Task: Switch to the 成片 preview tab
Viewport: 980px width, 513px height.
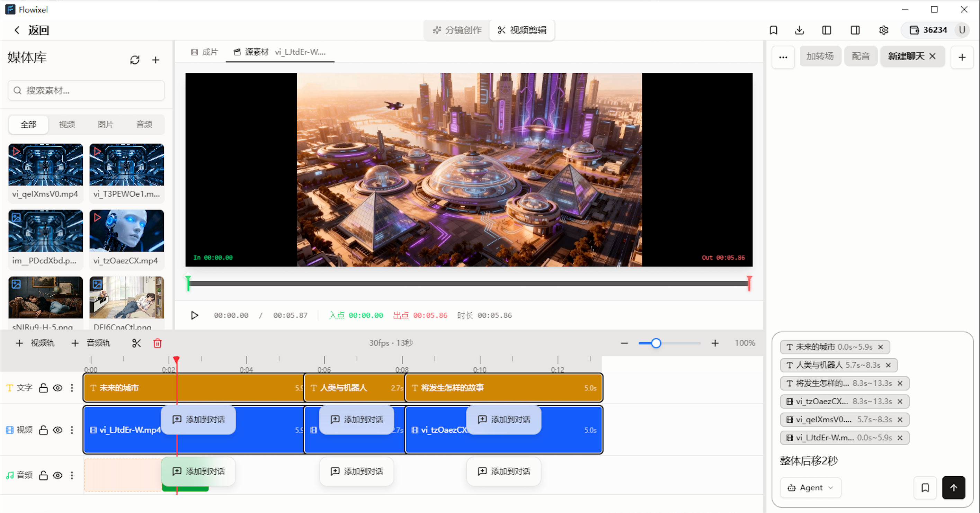Action: (205, 52)
